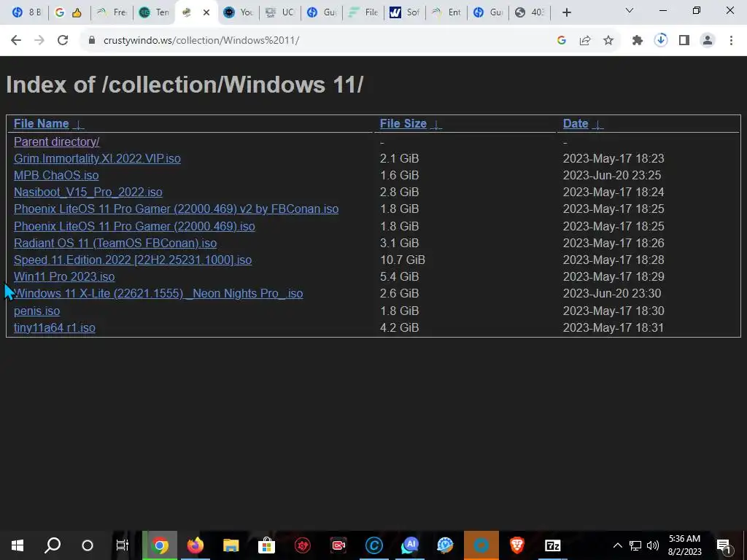The image size is (747, 560).
Task: Toggle the Chrome side panel
Action: [684, 41]
